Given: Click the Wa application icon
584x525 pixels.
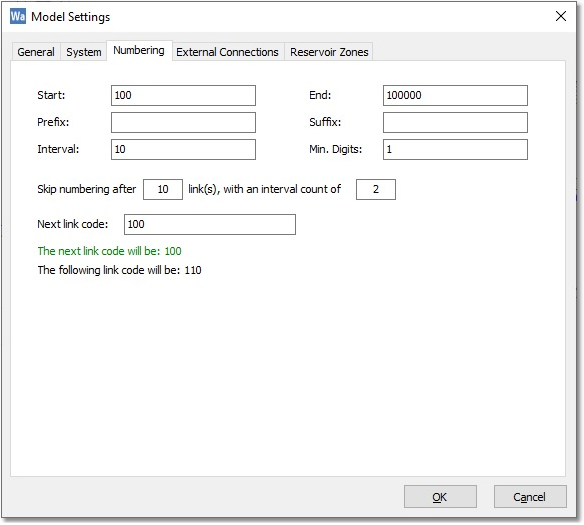Looking at the screenshot, I should click(x=18, y=16).
